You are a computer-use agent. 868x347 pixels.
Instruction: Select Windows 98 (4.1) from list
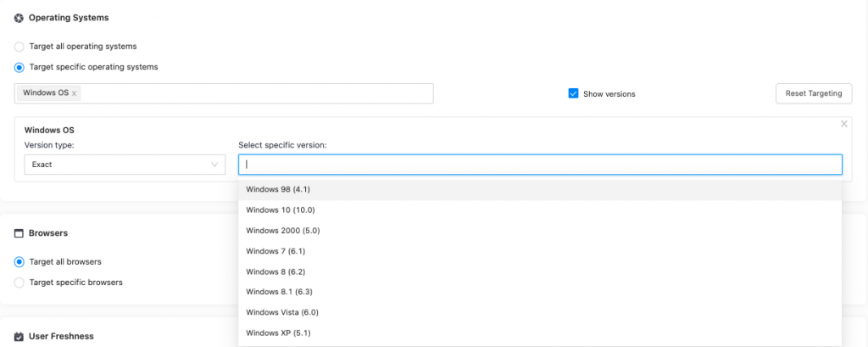pos(278,190)
